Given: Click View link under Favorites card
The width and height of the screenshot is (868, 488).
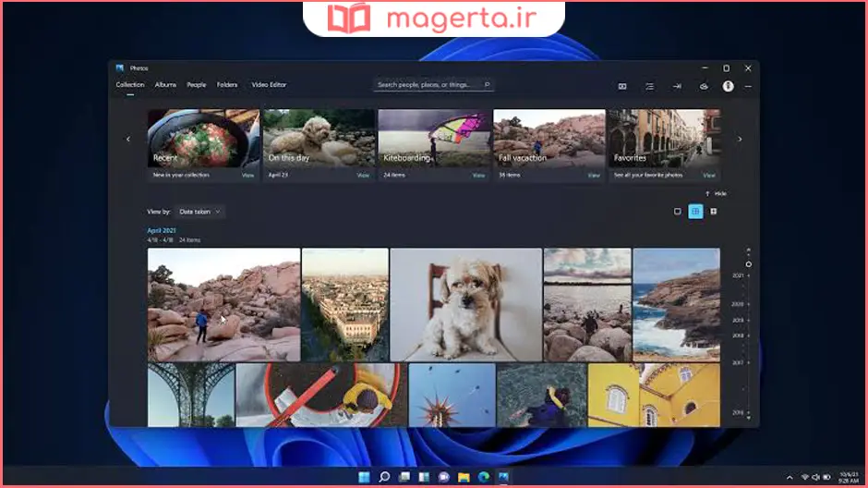Looking at the screenshot, I should (x=708, y=175).
